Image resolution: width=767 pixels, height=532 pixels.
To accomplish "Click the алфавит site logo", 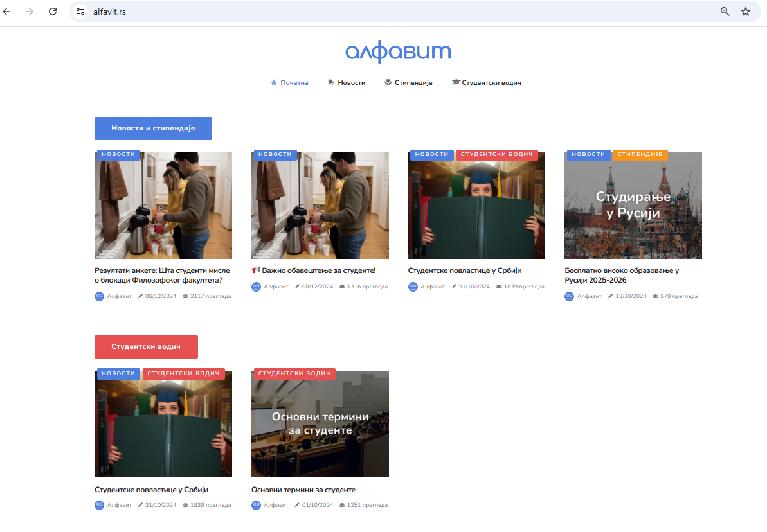I will [x=398, y=52].
